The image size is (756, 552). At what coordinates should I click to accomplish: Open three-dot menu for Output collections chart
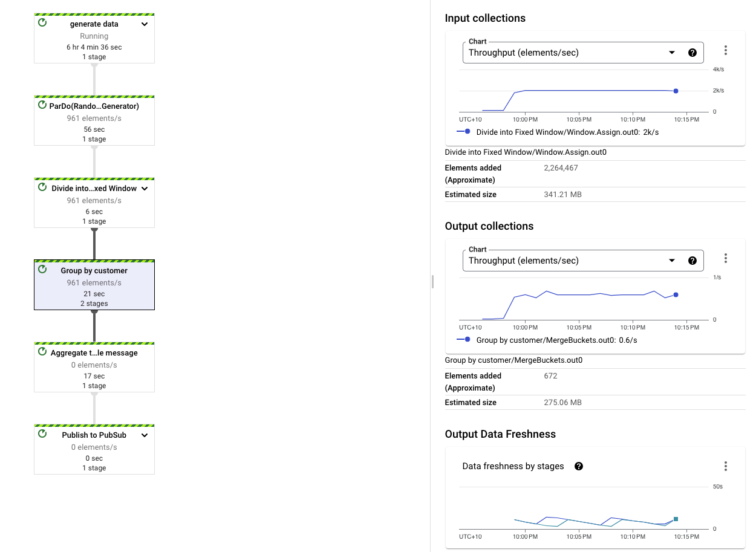(726, 259)
